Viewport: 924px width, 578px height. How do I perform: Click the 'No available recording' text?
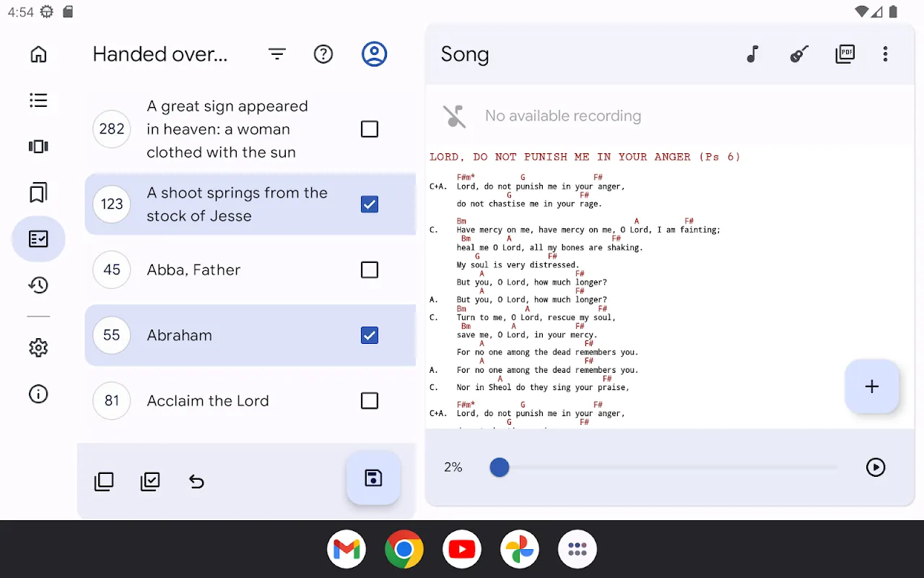[x=563, y=116]
